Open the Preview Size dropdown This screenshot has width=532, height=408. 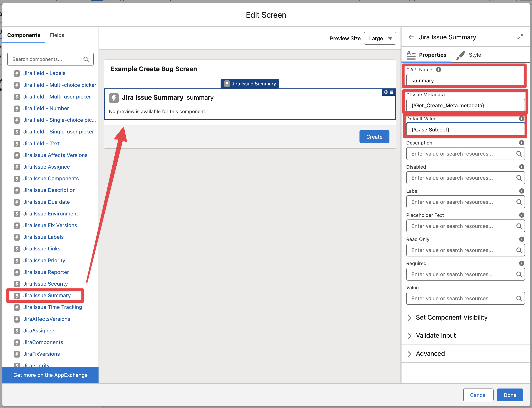[380, 38]
